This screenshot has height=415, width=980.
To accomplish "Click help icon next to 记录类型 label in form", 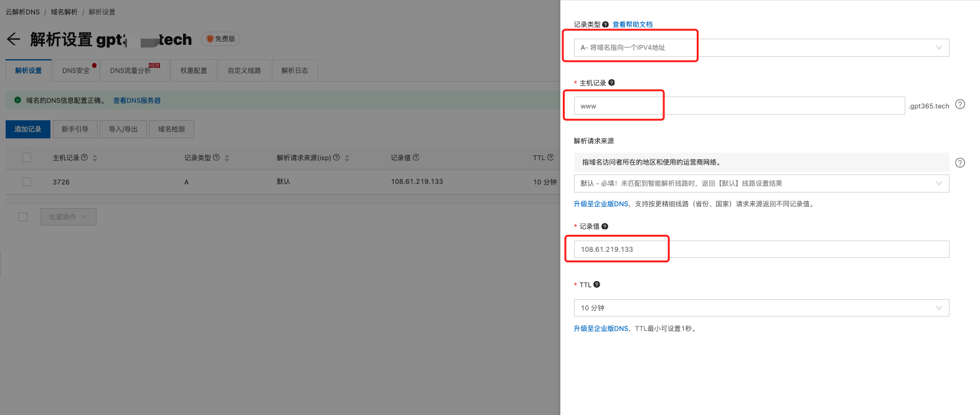I will click(x=605, y=25).
